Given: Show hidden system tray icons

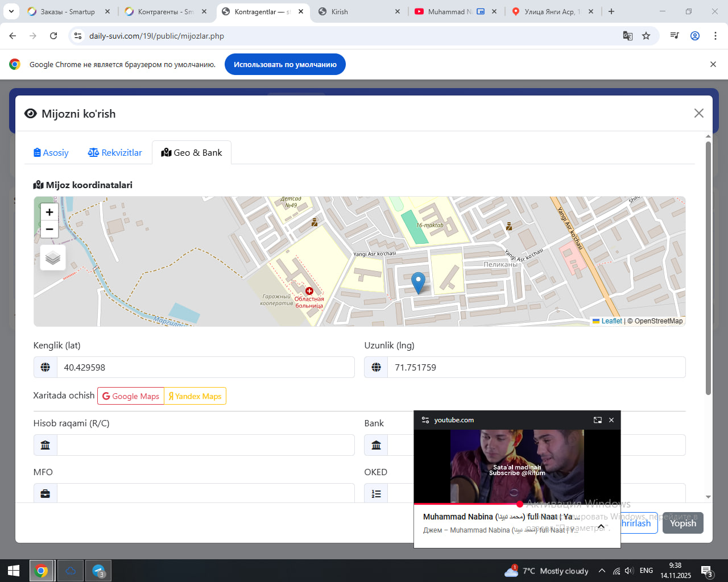Looking at the screenshot, I should (x=602, y=571).
